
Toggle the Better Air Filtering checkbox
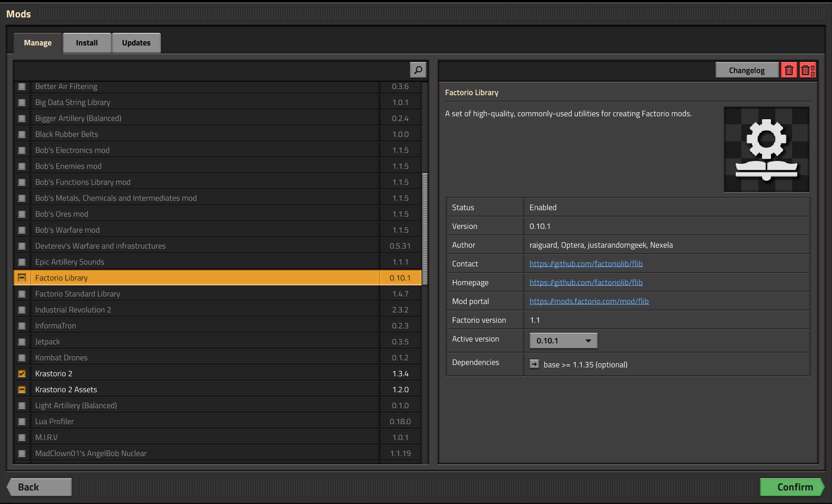pos(22,86)
